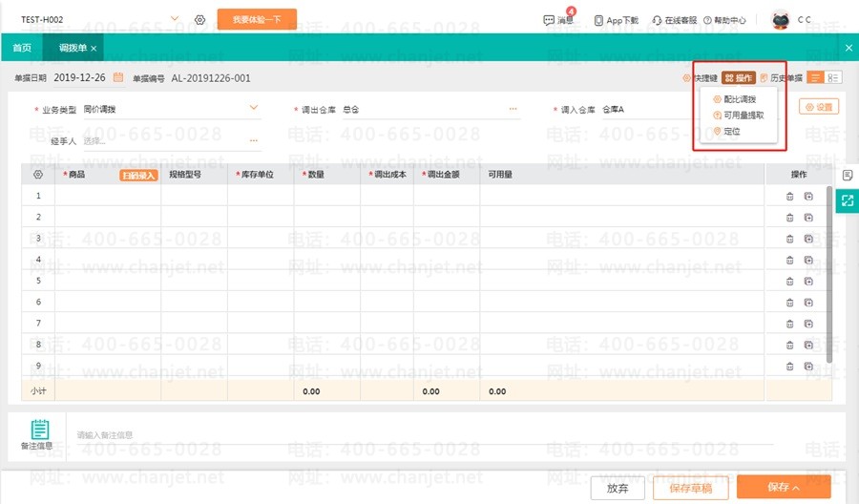The height and width of the screenshot is (504, 859).
Task: Choose 可用量提取 in the 操作 menu
Action: pyautogui.click(x=744, y=115)
